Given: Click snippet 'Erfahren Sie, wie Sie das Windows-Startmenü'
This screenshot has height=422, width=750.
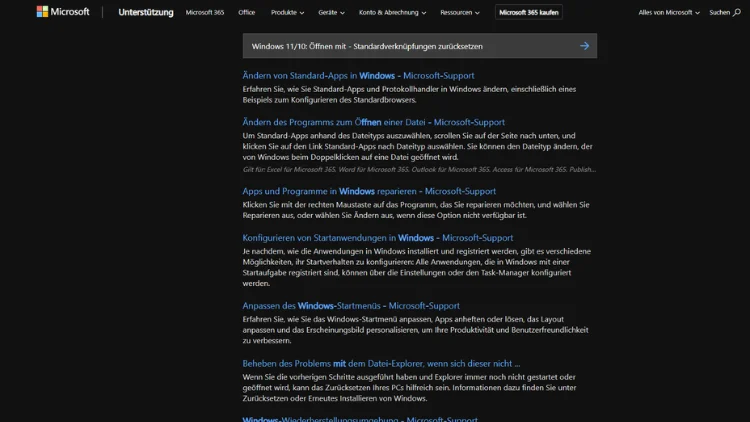Looking at the screenshot, I should [415, 330].
